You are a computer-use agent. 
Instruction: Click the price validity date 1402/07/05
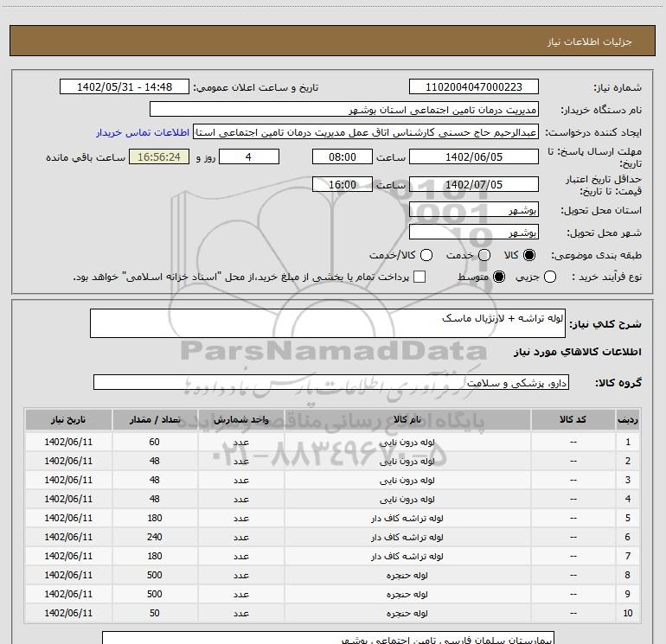tap(474, 185)
